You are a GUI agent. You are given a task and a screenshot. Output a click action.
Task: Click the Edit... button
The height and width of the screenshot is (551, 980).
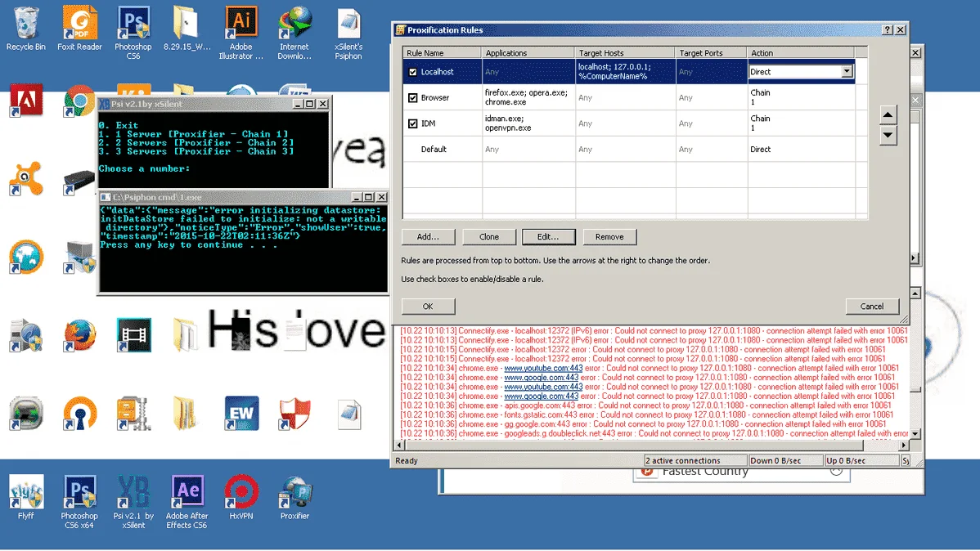click(x=548, y=237)
